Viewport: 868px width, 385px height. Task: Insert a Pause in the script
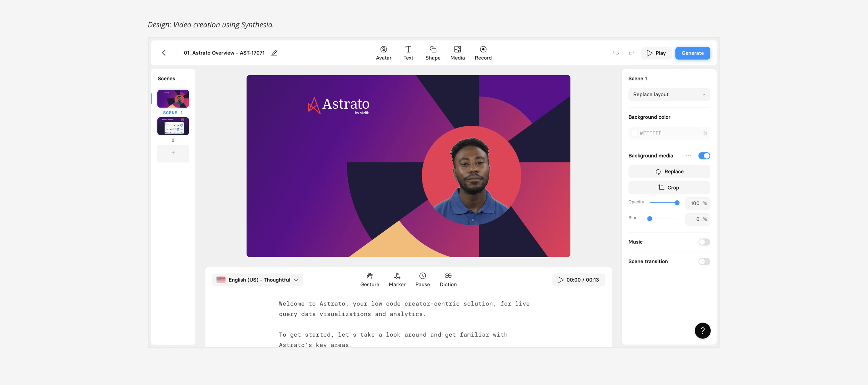(x=422, y=279)
